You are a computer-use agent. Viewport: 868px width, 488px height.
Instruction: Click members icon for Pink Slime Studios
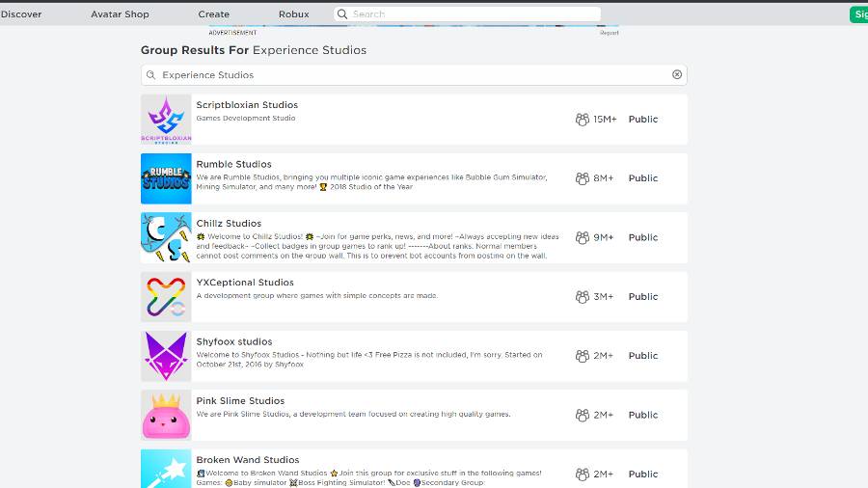[582, 415]
